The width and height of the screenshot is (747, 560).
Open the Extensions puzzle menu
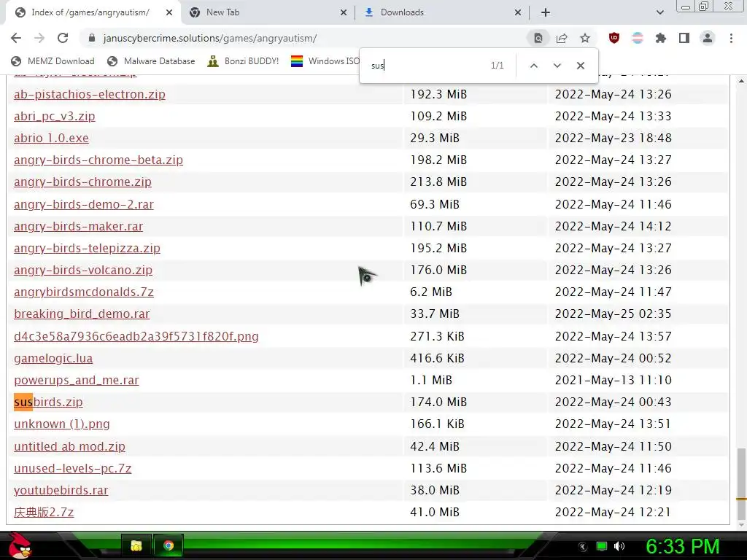(661, 38)
